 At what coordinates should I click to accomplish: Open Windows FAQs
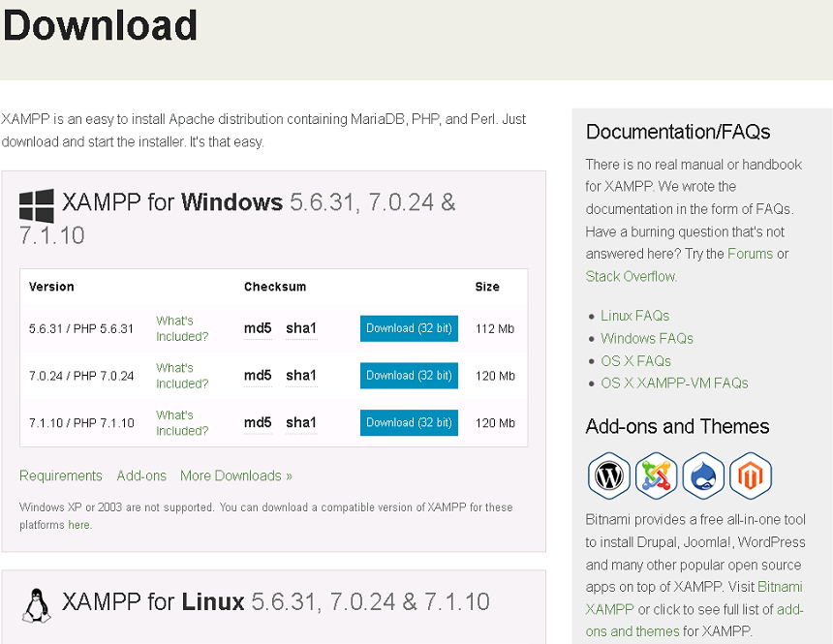tap(646, 339)
